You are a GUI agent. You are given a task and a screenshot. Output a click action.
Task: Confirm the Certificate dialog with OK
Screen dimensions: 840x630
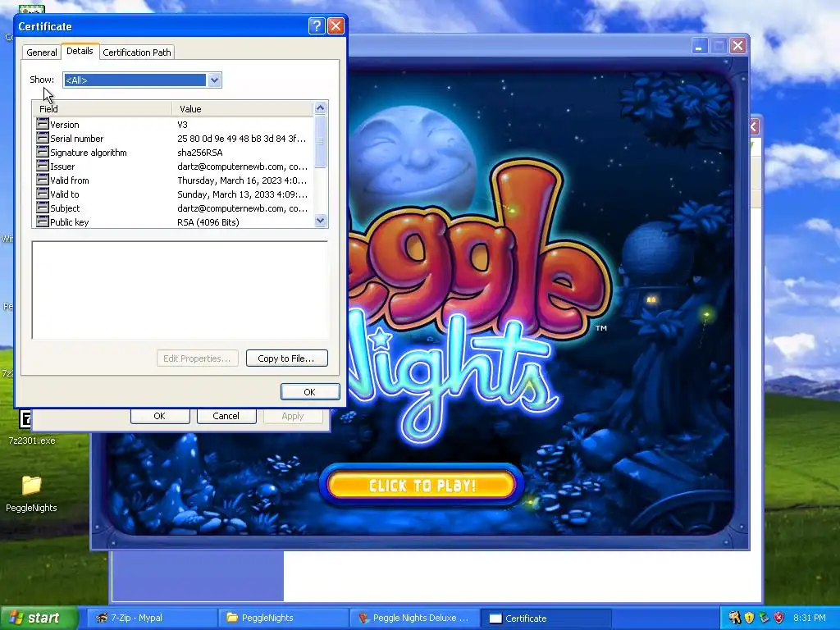[x=309, y=391]
